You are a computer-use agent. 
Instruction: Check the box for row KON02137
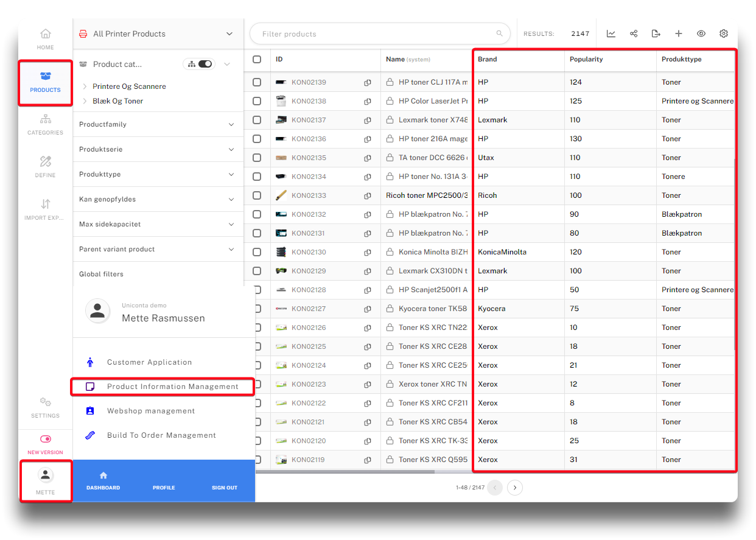[x=257, y=120]
